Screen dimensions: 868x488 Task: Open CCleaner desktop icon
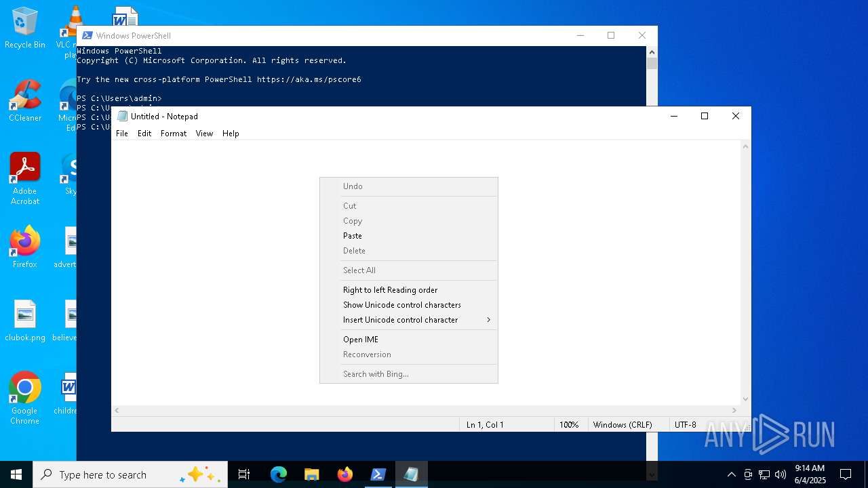pos(25,102)
